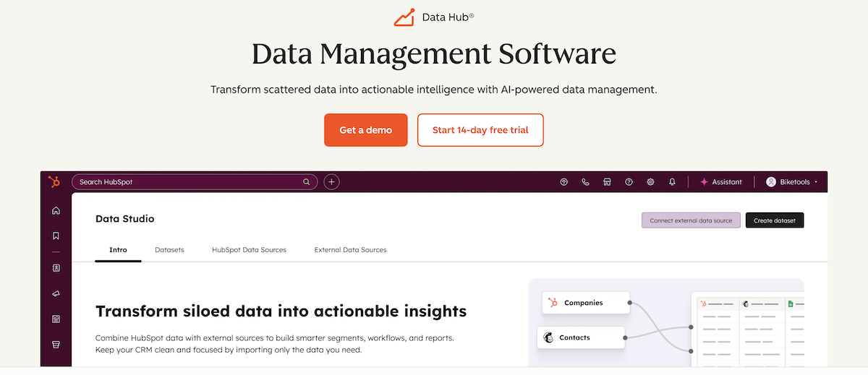The image size is (868, 375).
Task: Click the plus quick-create button
Action: pyautogui.click(x=331, y=182)
